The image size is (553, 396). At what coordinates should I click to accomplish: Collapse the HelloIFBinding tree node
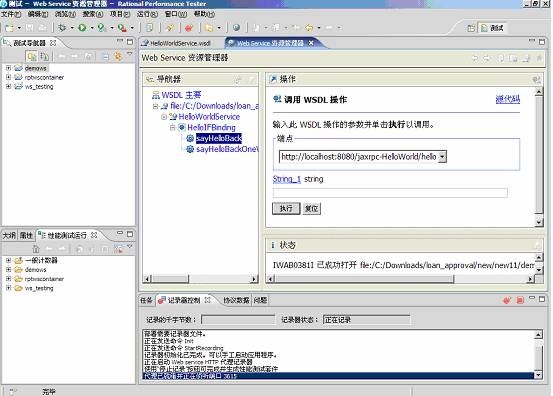[x=172, y=127]
